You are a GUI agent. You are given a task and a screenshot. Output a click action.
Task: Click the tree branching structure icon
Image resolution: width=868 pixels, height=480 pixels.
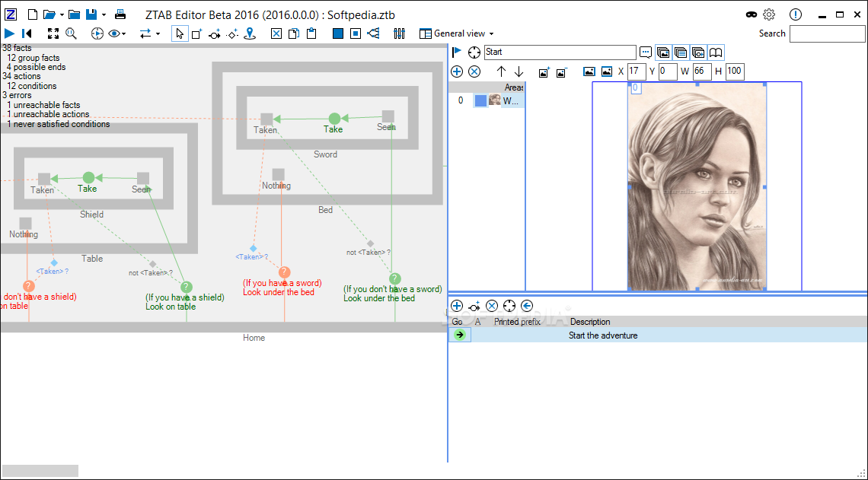tap(374, 33)
